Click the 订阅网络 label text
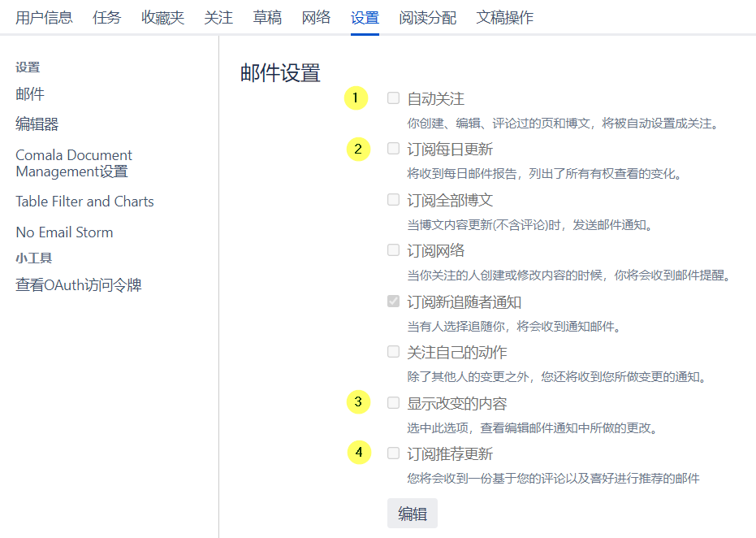 436,251
